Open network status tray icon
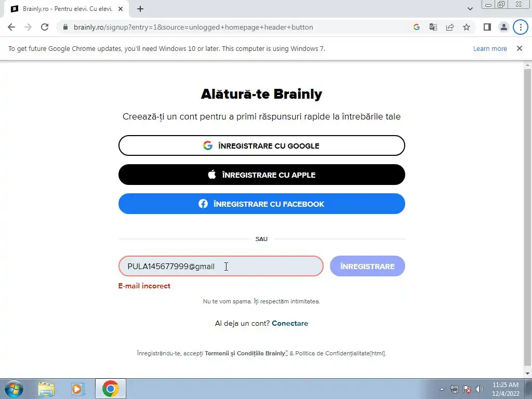532x399 pixels. (x=454, y=389)
